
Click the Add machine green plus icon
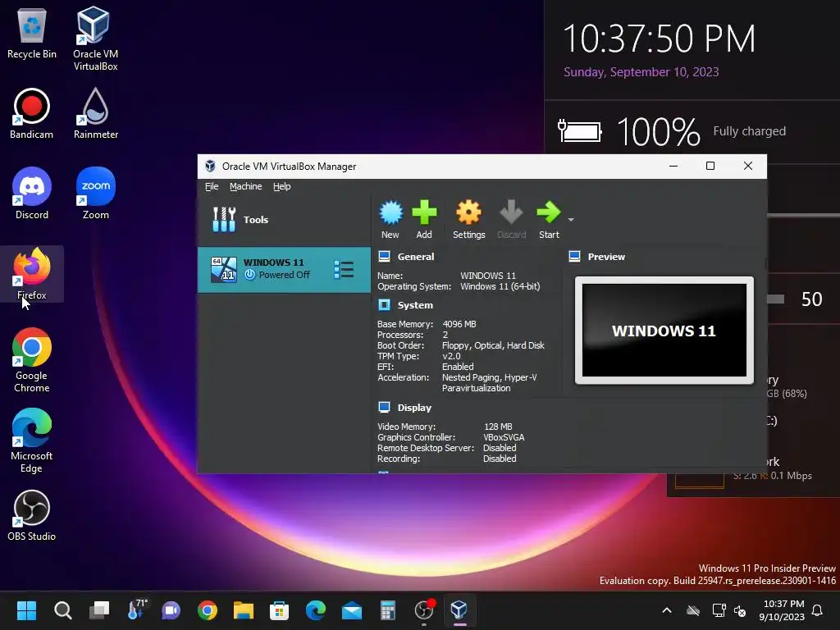[x=424, y=219]
